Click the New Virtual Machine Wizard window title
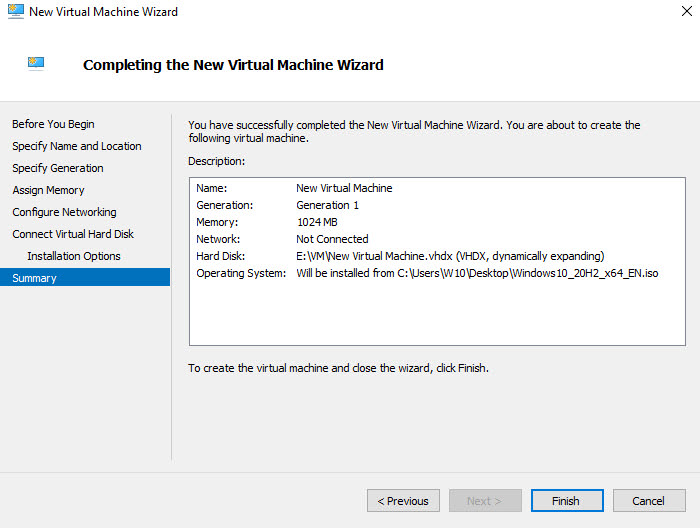The image size is (700, 528). coord(104,12)
